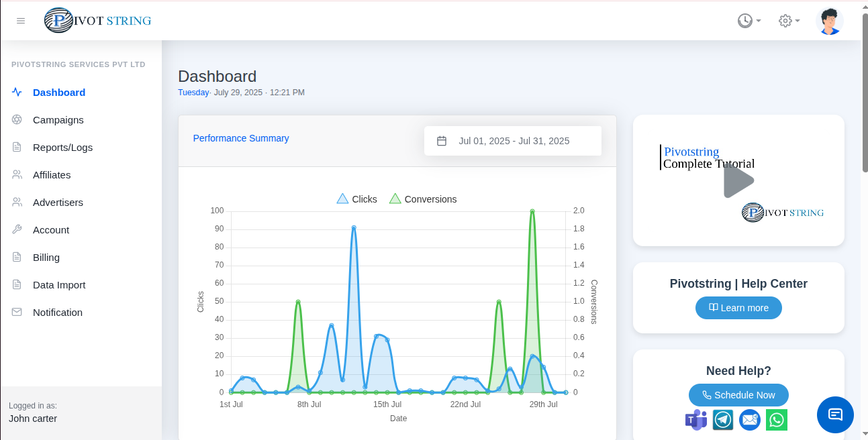Collapse the sidebar with the hamburger toggle
The image size is (868, 440).
pyautogui.click(x=21, y=21)
